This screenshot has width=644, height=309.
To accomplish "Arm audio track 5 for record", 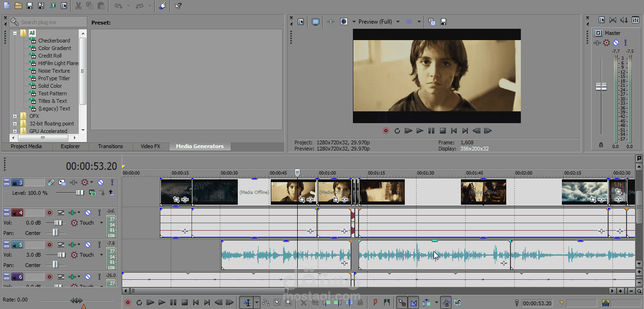I will click(x=49, y=245).
